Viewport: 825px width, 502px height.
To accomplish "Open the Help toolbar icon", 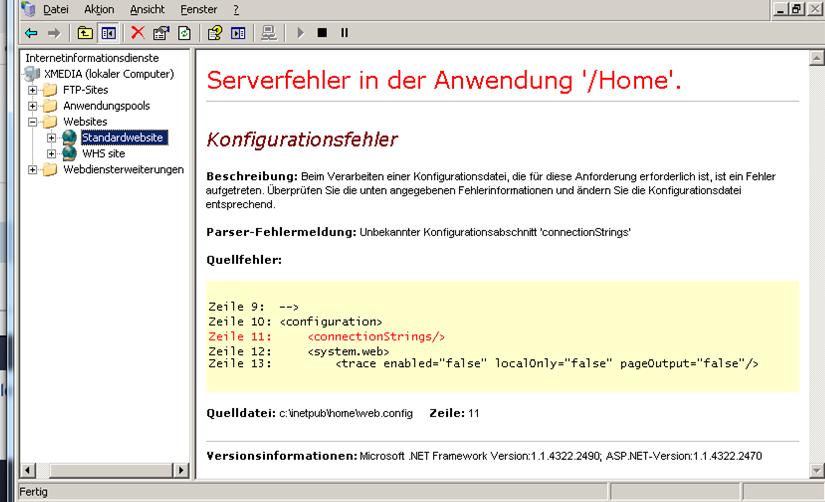I will 215,33.
